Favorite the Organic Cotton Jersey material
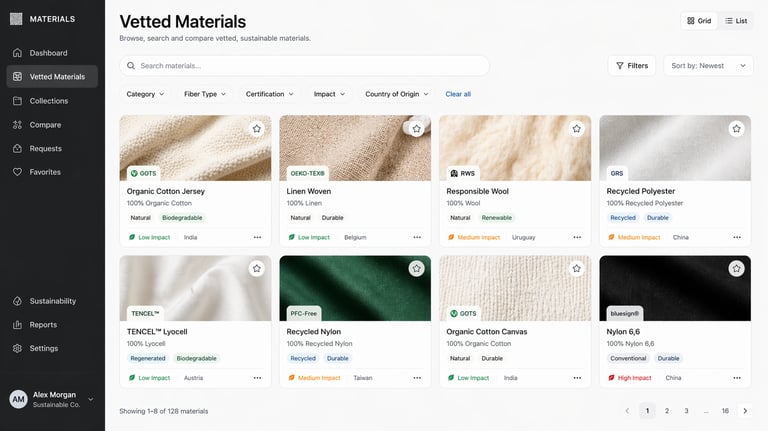 tap(257, 129)
